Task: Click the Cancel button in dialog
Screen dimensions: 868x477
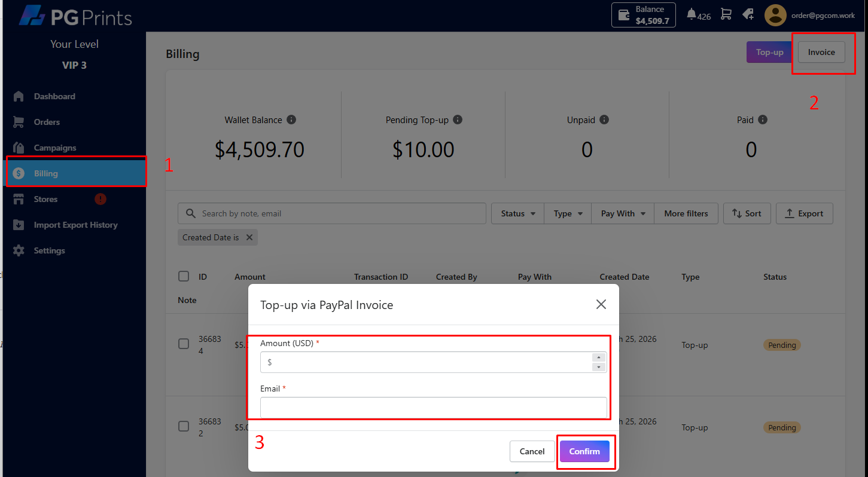Action: point(532,451)
